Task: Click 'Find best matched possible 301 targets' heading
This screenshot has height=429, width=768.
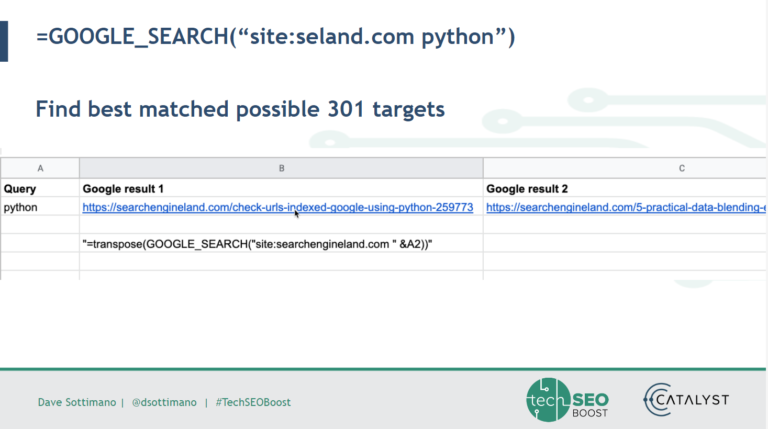Action: (x=240, y=109)
